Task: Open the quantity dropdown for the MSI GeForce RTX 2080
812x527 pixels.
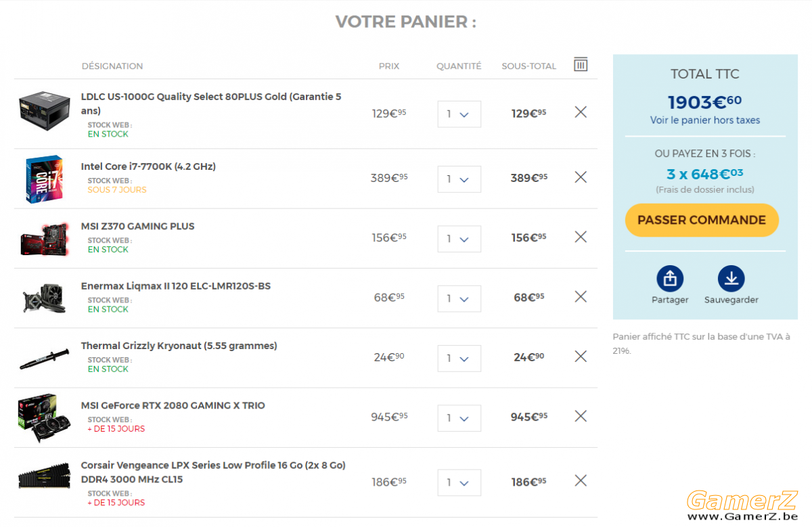Action: pos(459,418)
